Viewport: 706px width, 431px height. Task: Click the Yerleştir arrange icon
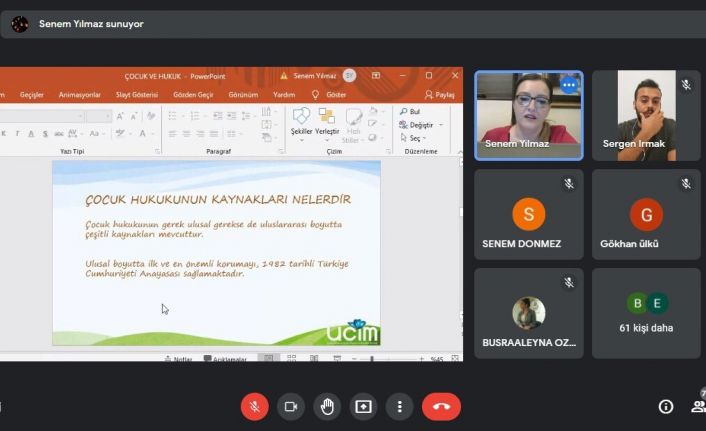(x=327, y=121)
